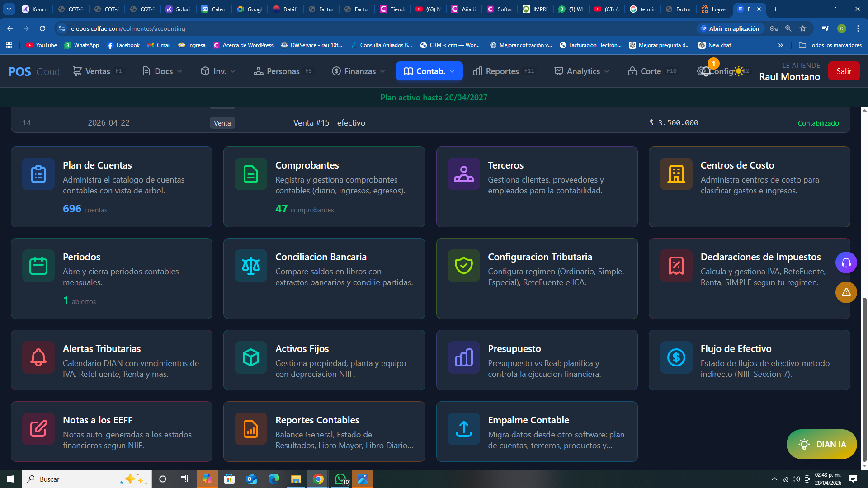Expand the Docs dropdown menu
Image resolution: width=868 pixels, height=488 pixels.
[x=162, y=71]
